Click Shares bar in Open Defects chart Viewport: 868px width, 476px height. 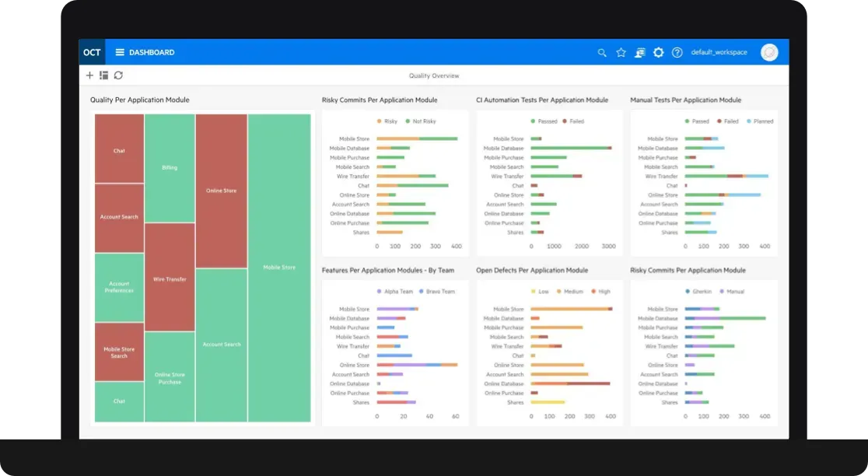[x=548, y=402]
